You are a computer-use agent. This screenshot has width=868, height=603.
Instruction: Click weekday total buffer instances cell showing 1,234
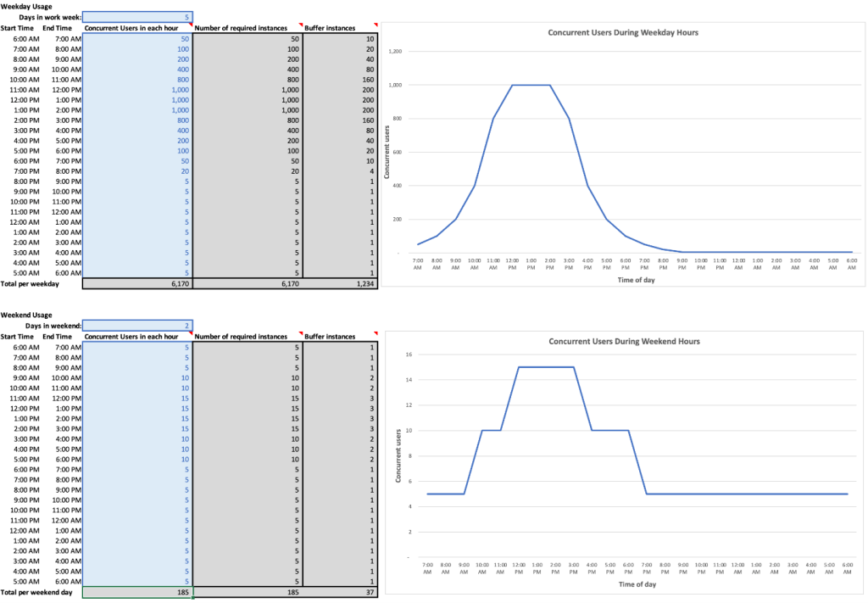tap(341, 284)
